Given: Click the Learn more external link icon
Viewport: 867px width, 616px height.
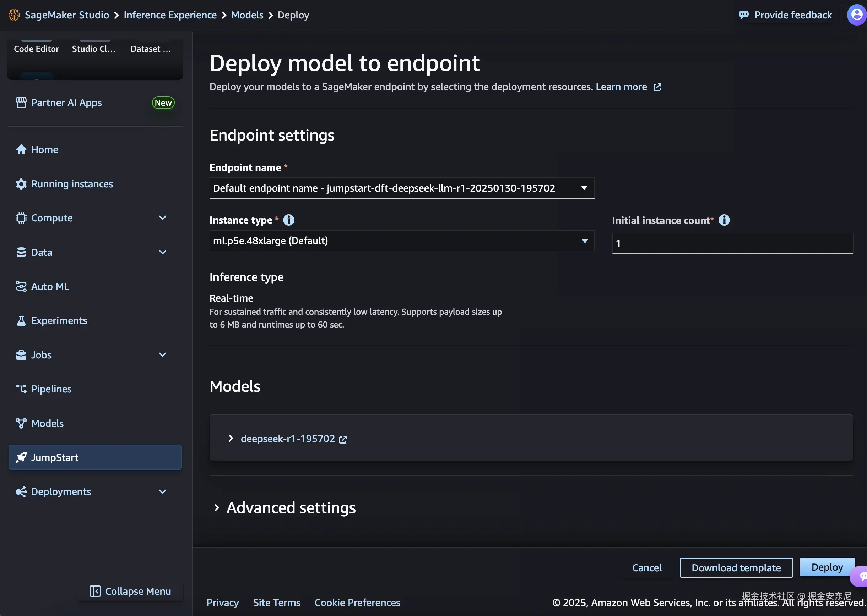Looking at the screenshot, I should click(x=657, y=87).
